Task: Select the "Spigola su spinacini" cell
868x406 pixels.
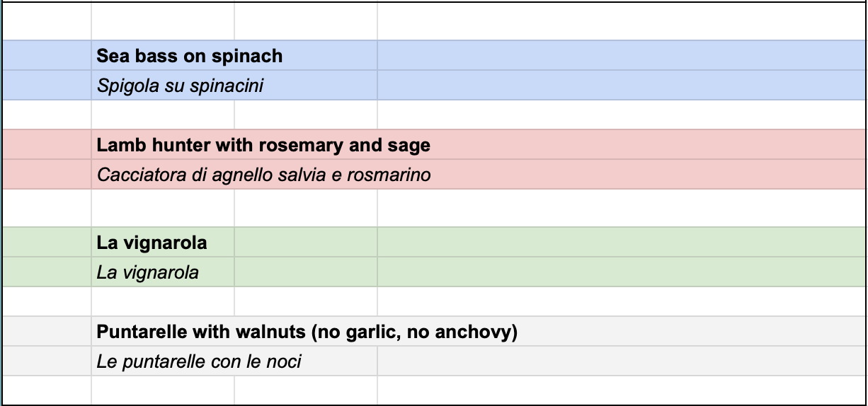Action: click(x=180, y=86)
